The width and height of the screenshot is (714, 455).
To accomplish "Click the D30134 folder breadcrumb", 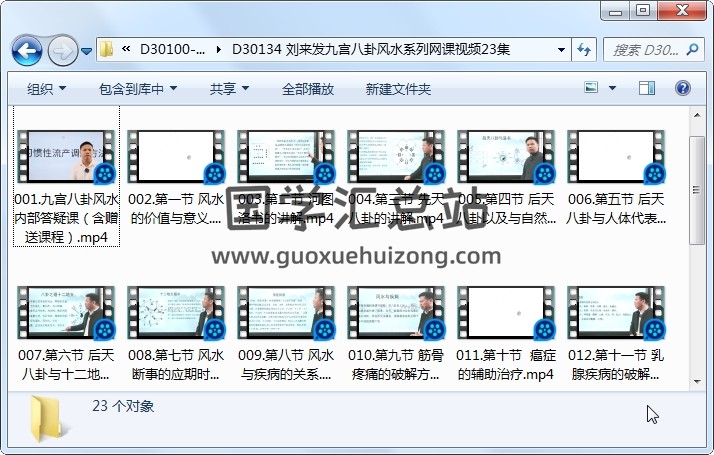I will pos(371,49).
